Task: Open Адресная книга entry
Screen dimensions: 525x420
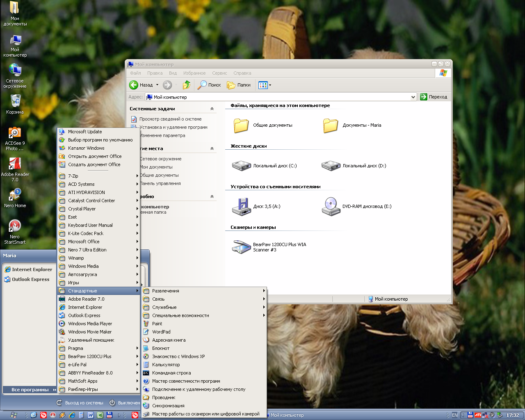Action: 204,340
